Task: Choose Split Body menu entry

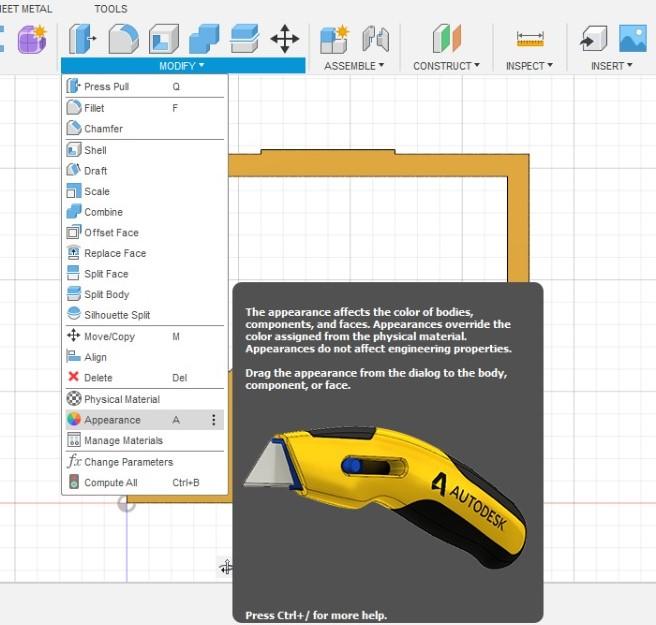Action: pyautogui.click(x=144, y=294)
